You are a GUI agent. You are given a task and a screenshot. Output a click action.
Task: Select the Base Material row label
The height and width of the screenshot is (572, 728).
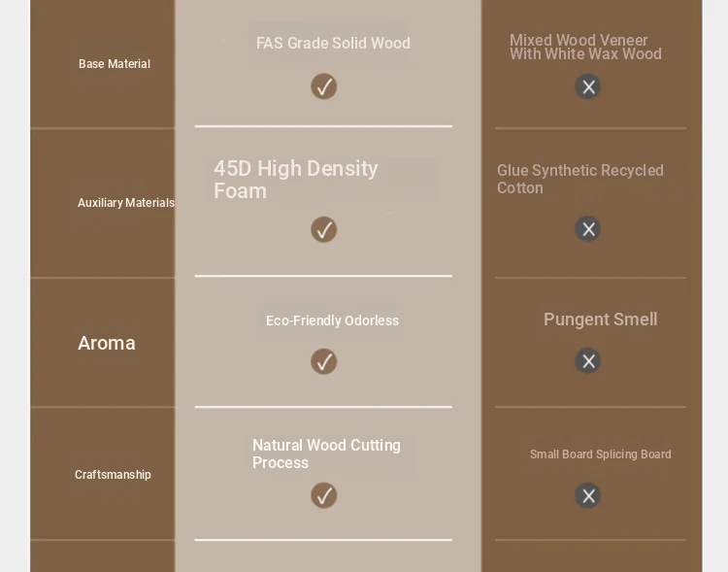click(x=115, y=64)
